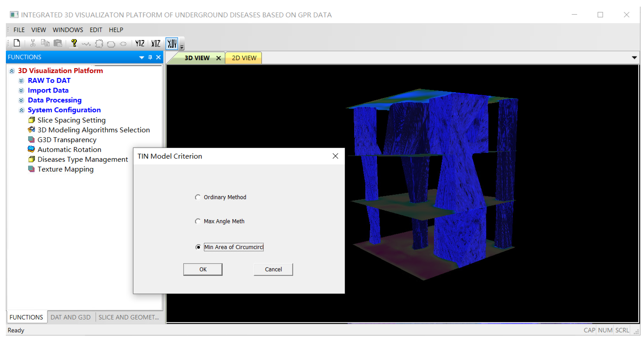Open 3D Modeling Algorithms Selection item
This screenshot has height=341, width=644.
(94, 130)
